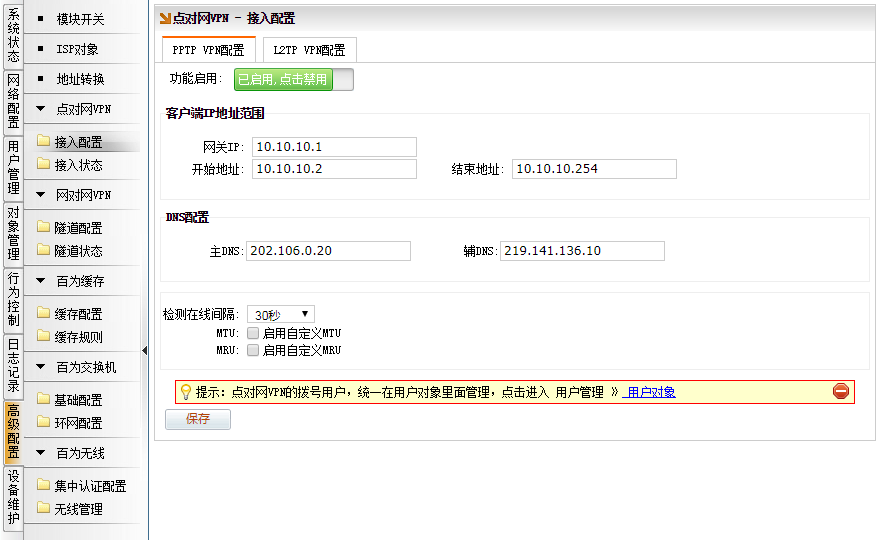Image resolution: width=880 pixels, height=540 pixels.
Task: Collapse sidebar using the left arrow handle
Action: [x=145, y=350]
